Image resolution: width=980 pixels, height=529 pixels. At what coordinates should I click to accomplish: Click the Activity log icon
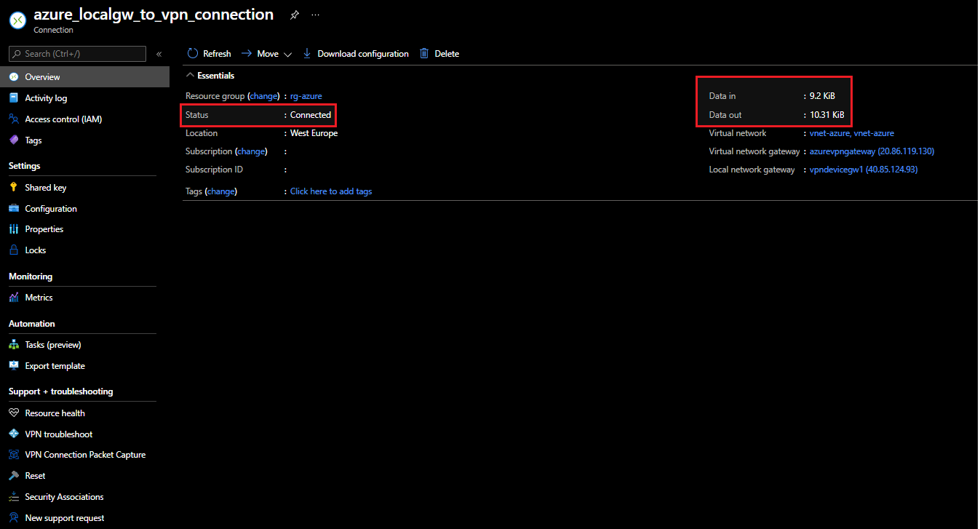click(14, 98)
